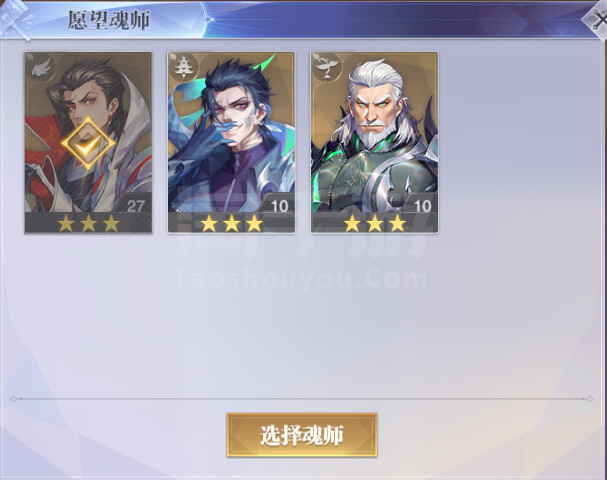Click the 选择魂师 confirm button
The image size is (607, 480).
302,435
